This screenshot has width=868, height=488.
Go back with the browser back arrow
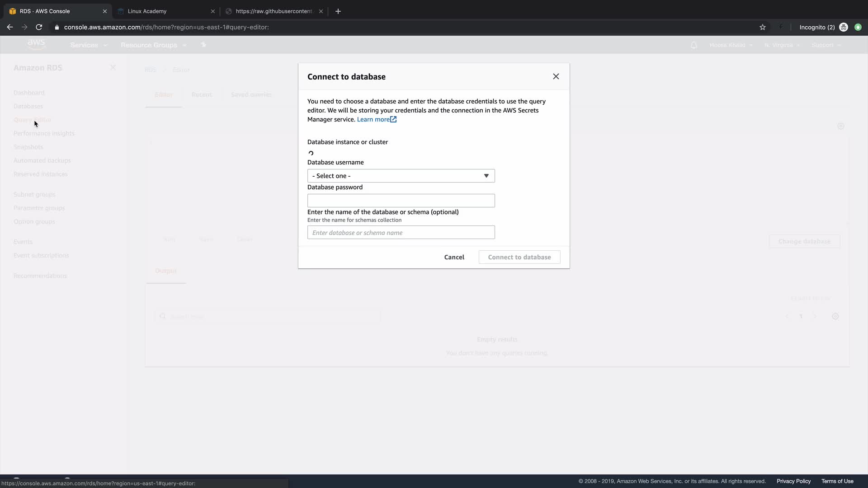[10, 27]
